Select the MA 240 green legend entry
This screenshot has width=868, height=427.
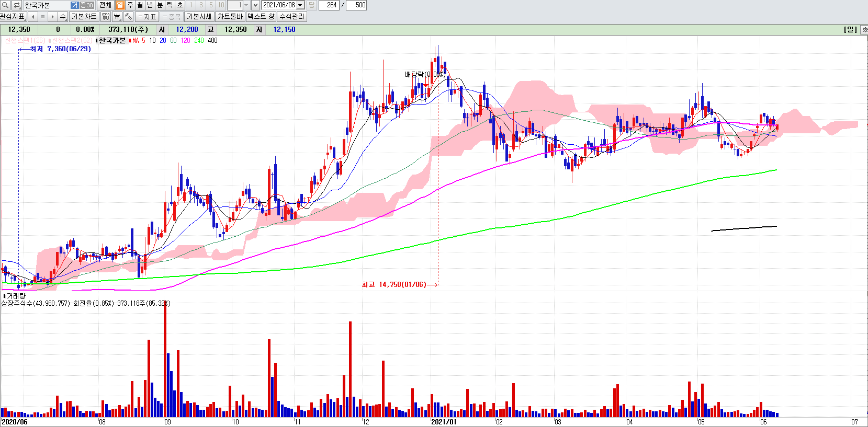click(x=199, y=40)
